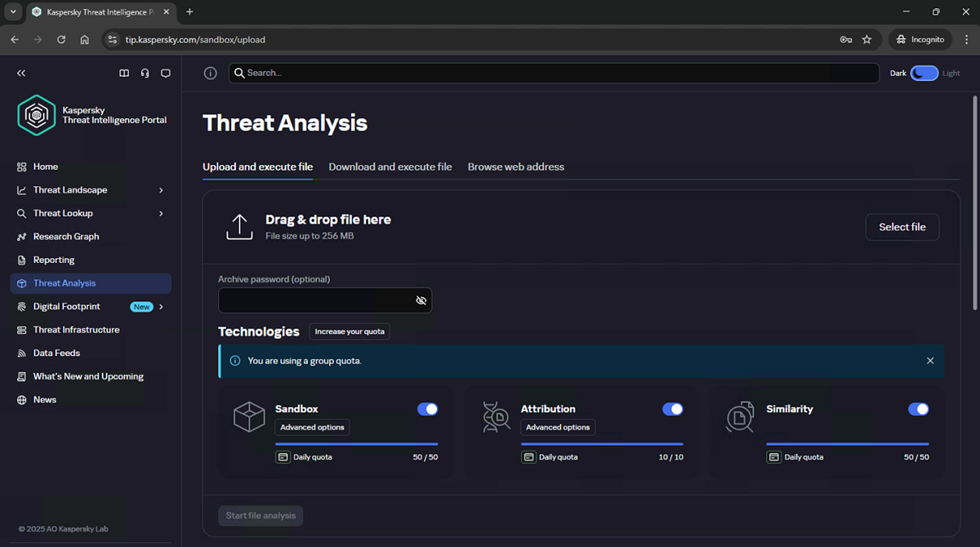The height and width of the screenshot is (547, 980).
Task: Open Threat Infrastructure in sidebar
Action: coord(91,330)
